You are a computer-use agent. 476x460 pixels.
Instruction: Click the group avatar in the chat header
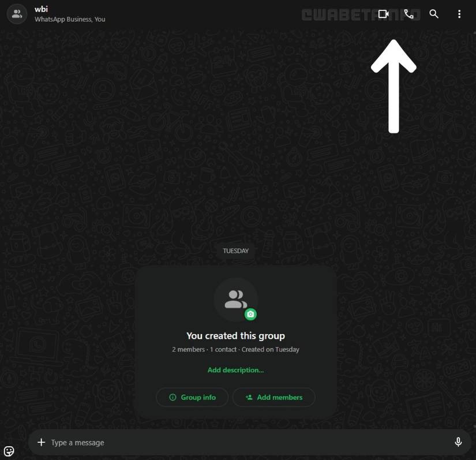tap(17, 14)
